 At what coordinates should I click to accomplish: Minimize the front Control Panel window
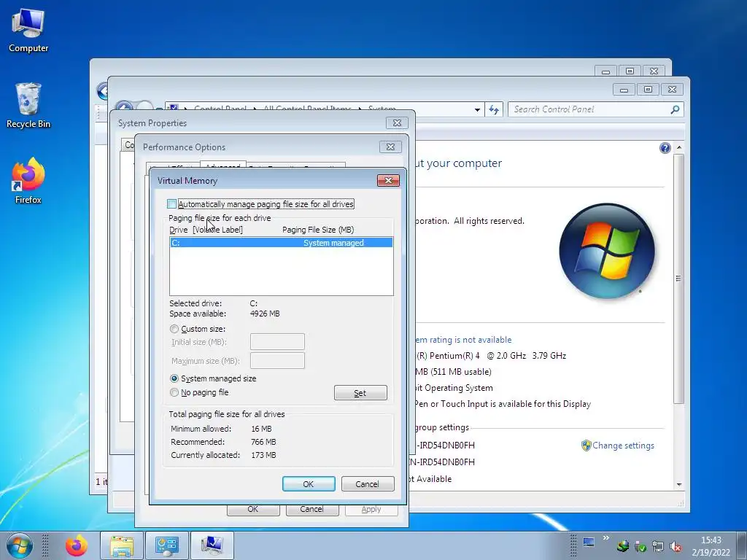point(624,89)
